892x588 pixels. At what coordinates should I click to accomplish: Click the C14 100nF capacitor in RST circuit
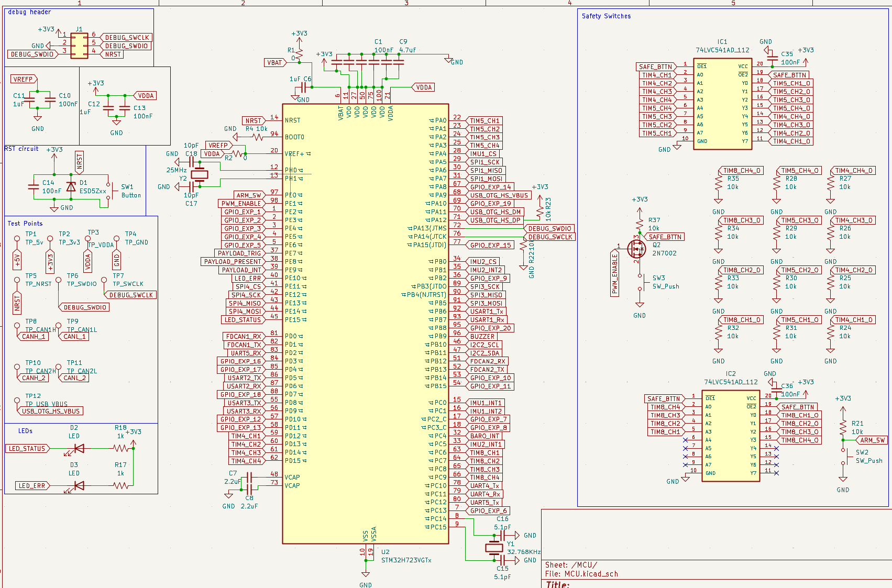pos(34,187)
